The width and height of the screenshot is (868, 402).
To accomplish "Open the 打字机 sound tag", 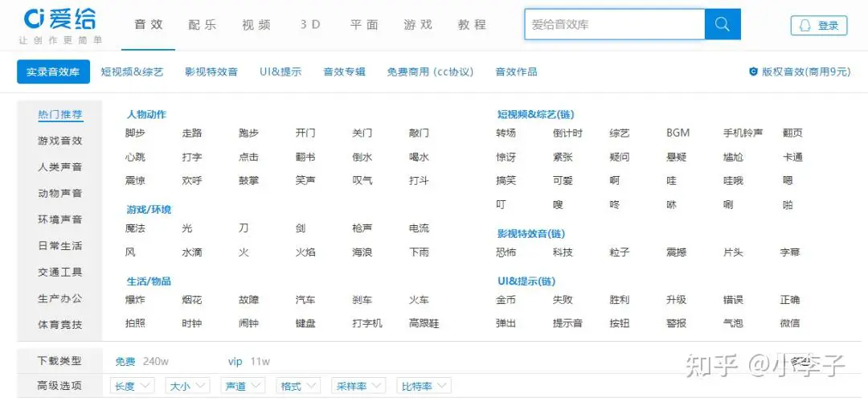I will tap(367, 323).
